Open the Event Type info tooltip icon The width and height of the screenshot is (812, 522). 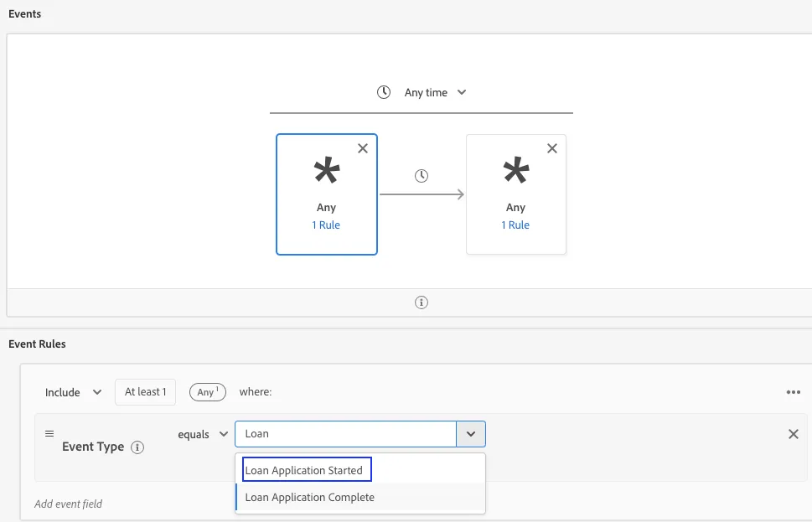pyautogui.click(x=137, y=447)
